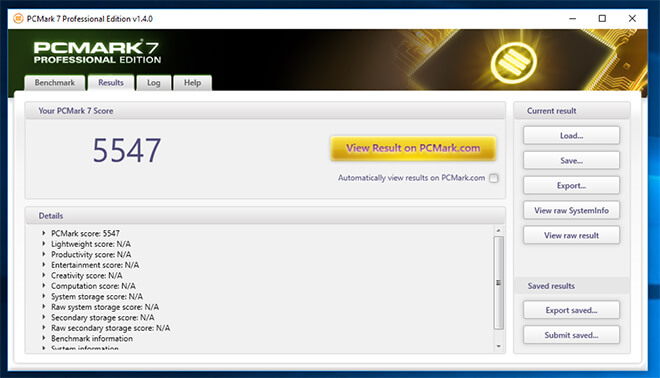The image size is (660, 378).
Task: Click the PCMark 7 Professional Edition logo
Action: (x=97, y=52)
